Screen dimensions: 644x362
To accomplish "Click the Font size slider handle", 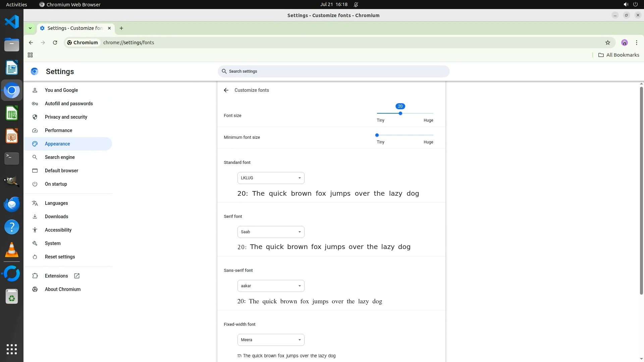I will point(400,113).
